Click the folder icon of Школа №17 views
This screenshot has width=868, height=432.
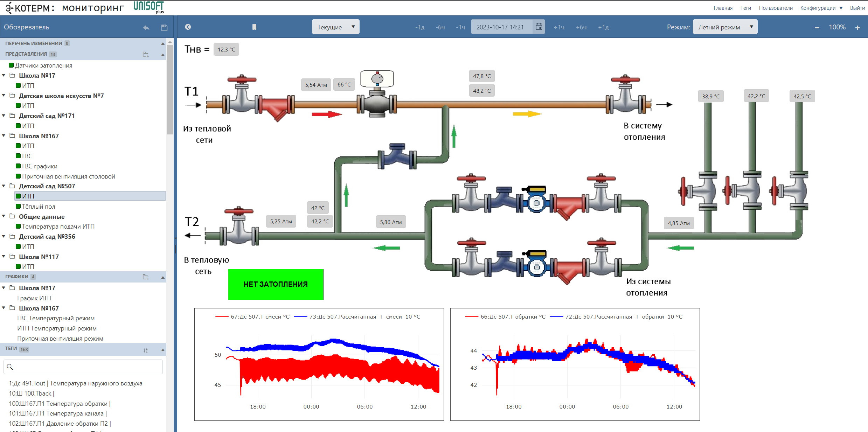pos(13,75)
